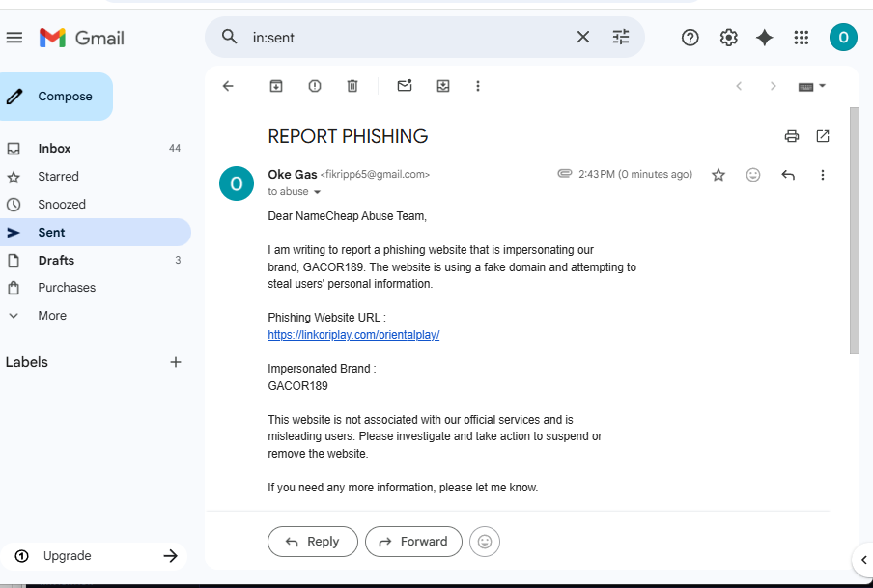The image size is (873, 588).
Task: Delete this email with trash icon
Action: coord(352,86)
